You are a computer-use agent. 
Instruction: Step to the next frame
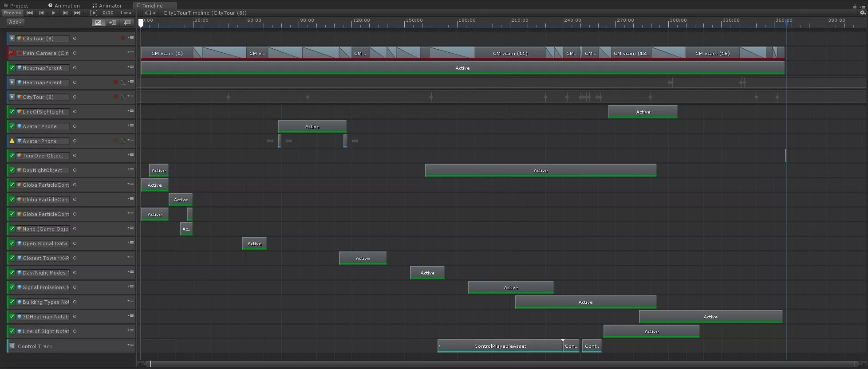tap(65, 13)
